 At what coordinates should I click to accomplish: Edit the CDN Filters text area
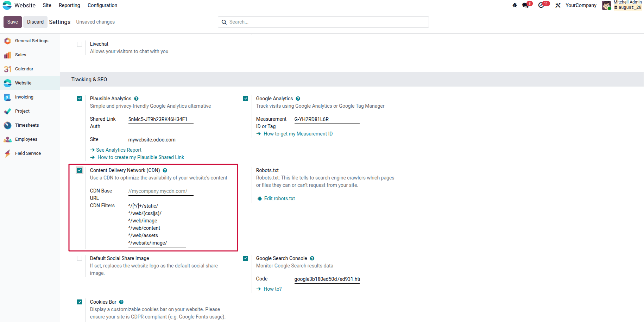157,225
